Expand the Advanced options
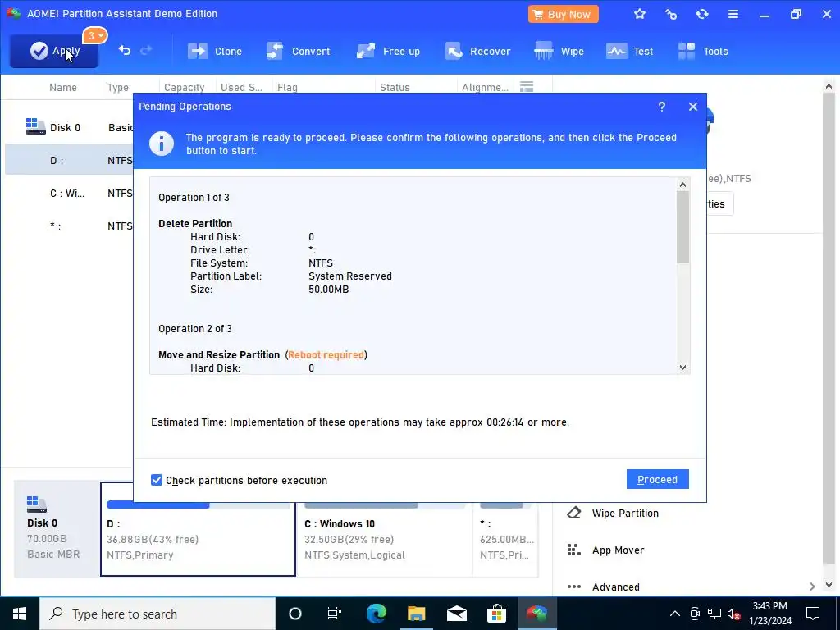Screen dimensions: 840x630 pyautogui.click(x=690, y=587)
